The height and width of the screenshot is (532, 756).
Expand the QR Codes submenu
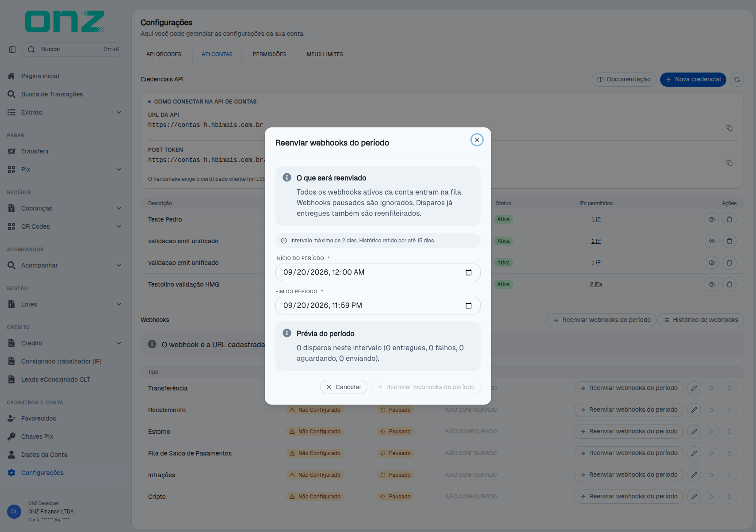(65, 226)
